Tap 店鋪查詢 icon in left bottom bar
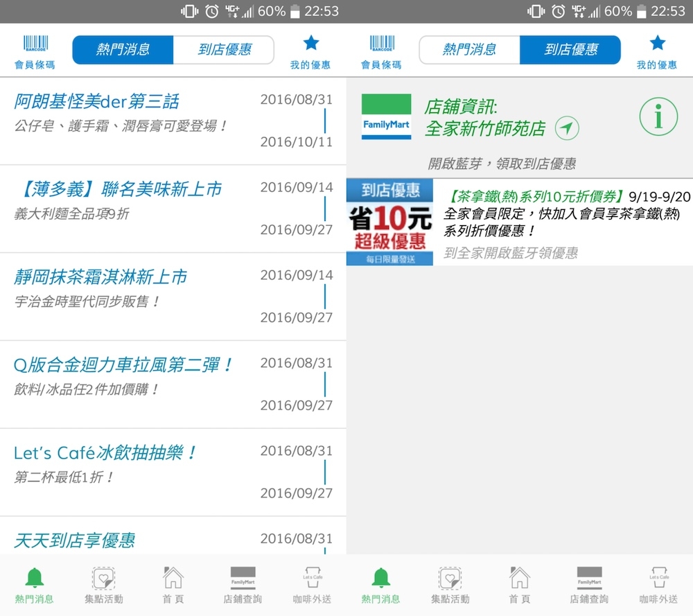The width and height of the screenshot is (693, 616). (243, 578)
